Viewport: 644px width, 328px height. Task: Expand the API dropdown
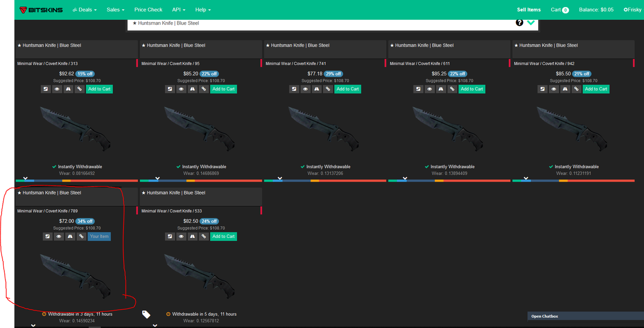[179, 10]
